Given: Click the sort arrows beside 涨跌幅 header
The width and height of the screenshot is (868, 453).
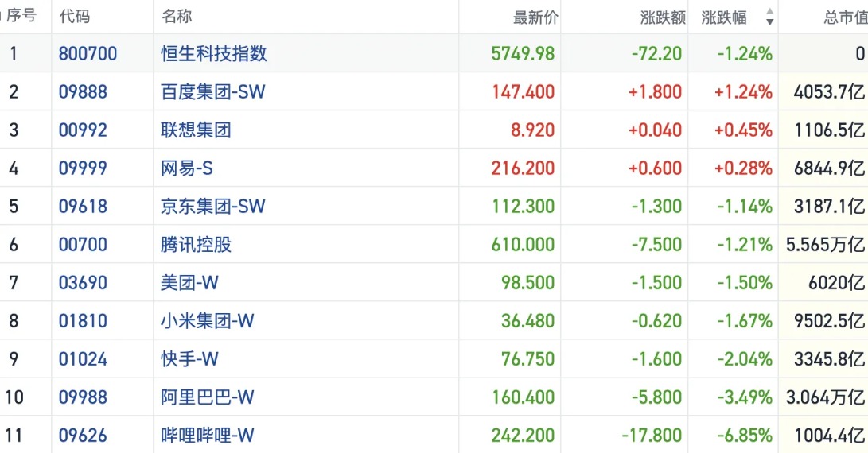Looking at the screenshot, I should tap(769, 17).
